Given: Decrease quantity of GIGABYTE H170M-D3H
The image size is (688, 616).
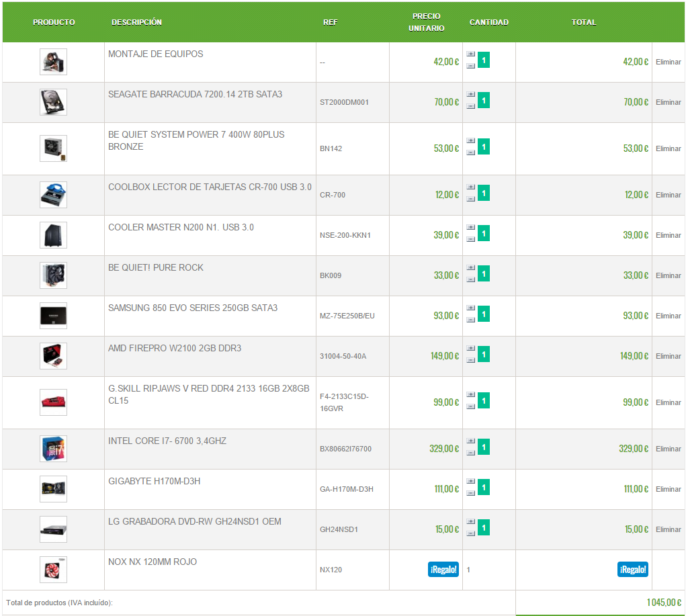Looking at the screenshot, I should point(470,494).
